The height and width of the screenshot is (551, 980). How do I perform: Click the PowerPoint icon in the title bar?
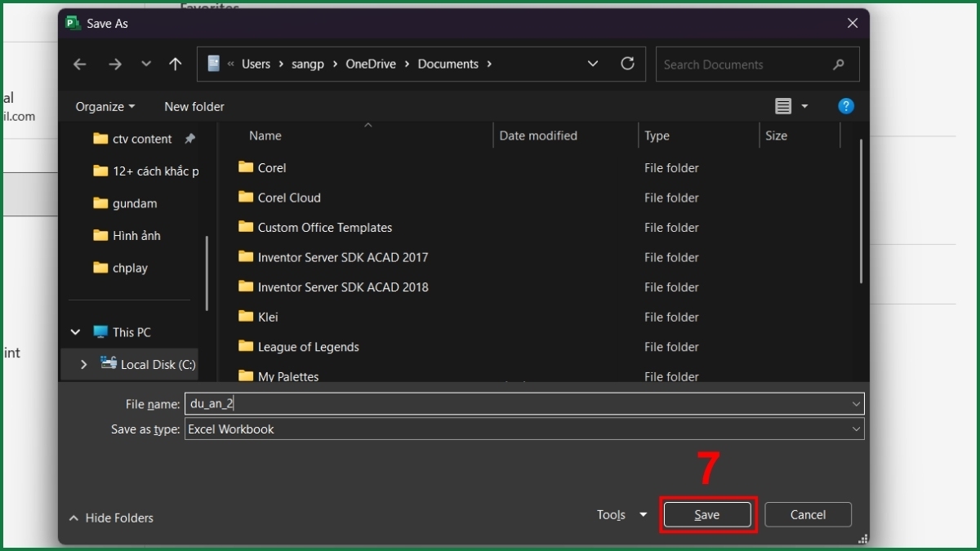pos(72,24)
